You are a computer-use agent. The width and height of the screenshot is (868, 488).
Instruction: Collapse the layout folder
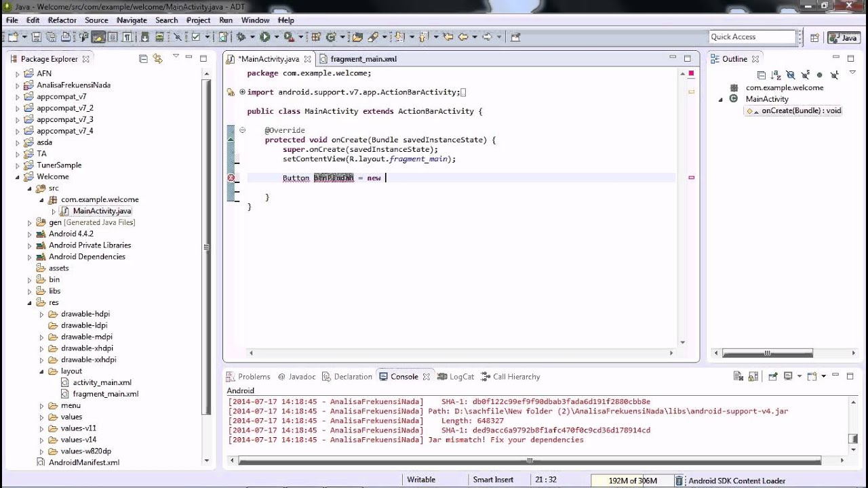pyautogui.click(x=42, y=371)
